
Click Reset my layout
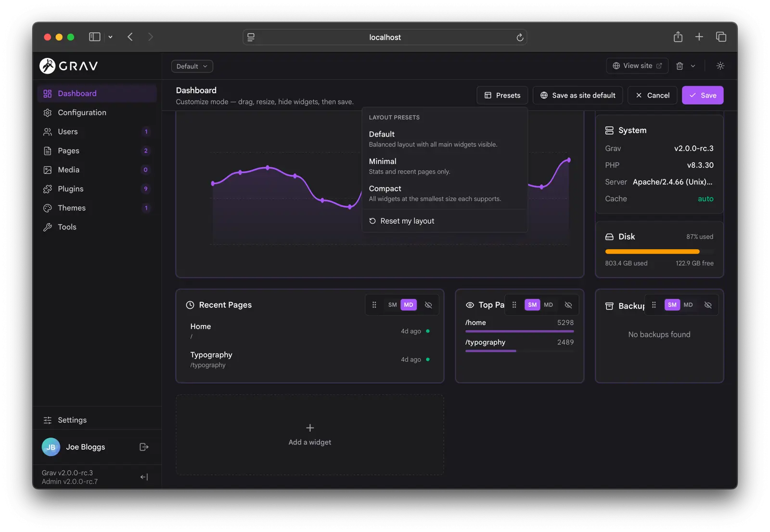[x=445, y=221]
